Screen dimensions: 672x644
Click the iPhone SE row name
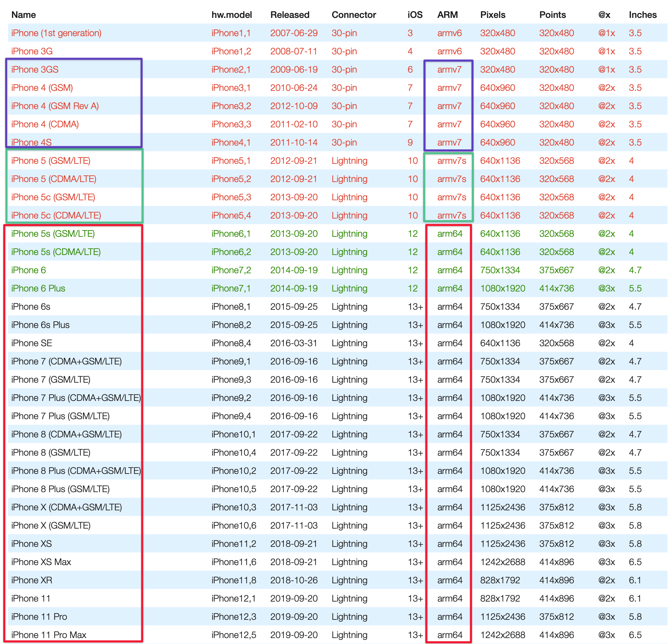click(x=32, y=343)
